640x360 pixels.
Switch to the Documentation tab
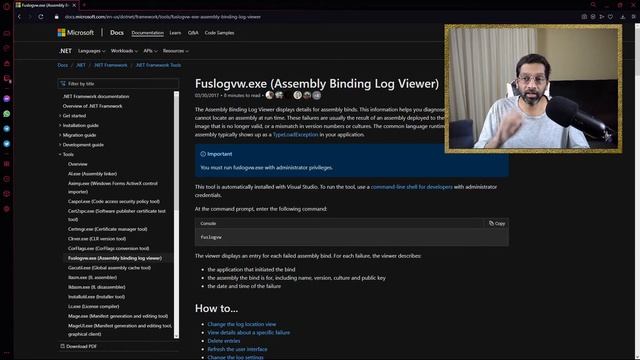tap(147, 33)
